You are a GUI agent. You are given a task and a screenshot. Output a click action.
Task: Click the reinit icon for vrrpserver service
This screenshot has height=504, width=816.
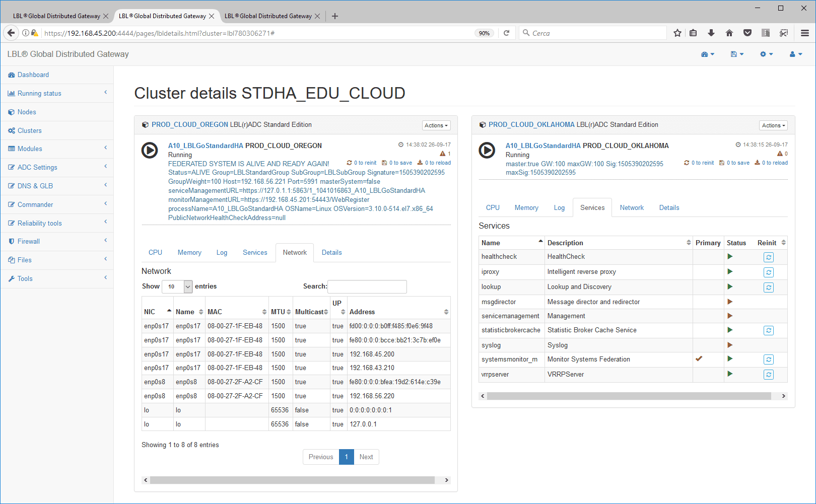(x=768, y=375)
